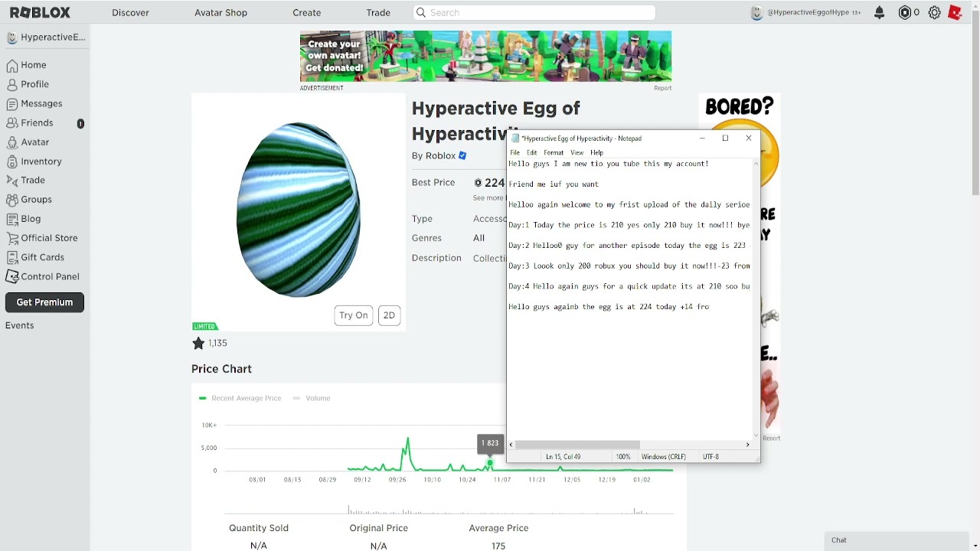Open the Roblox creator link

click(x=440, y=155)
